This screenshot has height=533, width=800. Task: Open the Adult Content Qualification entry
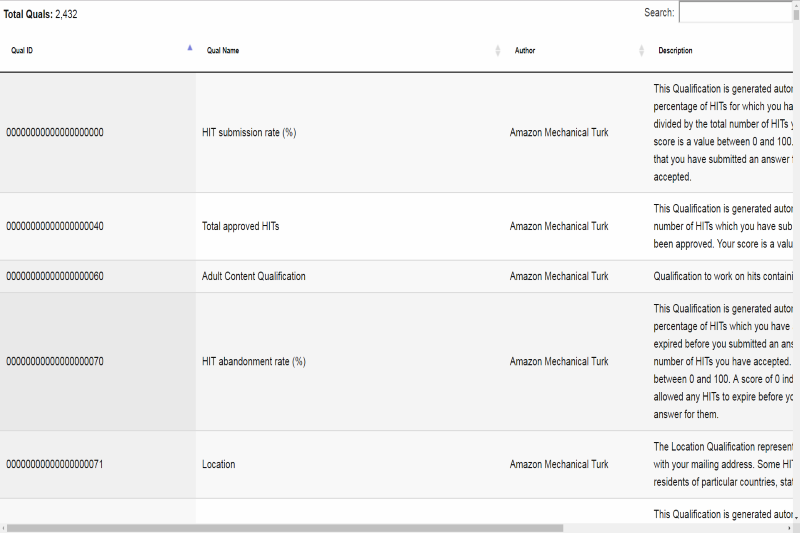point(253,276)
